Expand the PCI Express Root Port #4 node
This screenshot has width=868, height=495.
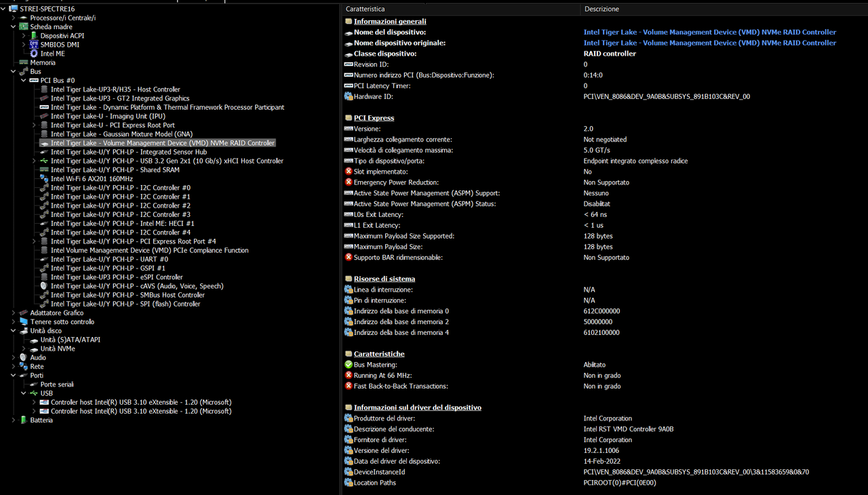pos(34,241)
